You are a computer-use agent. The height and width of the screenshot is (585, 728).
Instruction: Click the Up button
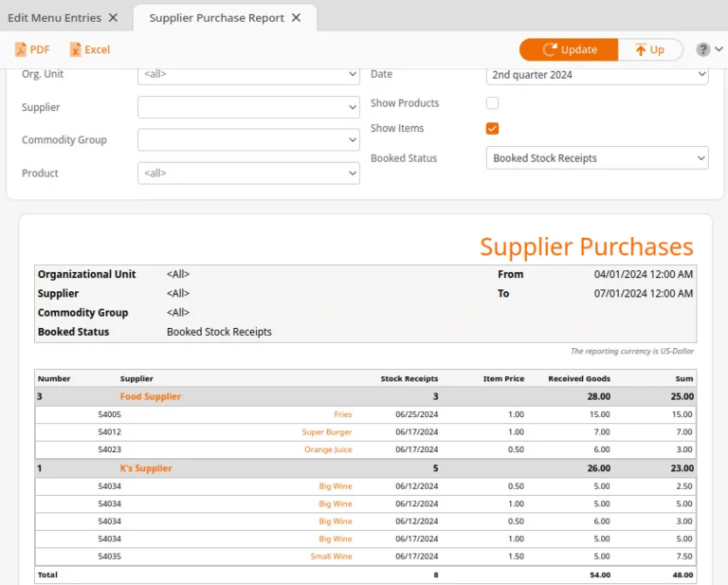tap(650, 49)
